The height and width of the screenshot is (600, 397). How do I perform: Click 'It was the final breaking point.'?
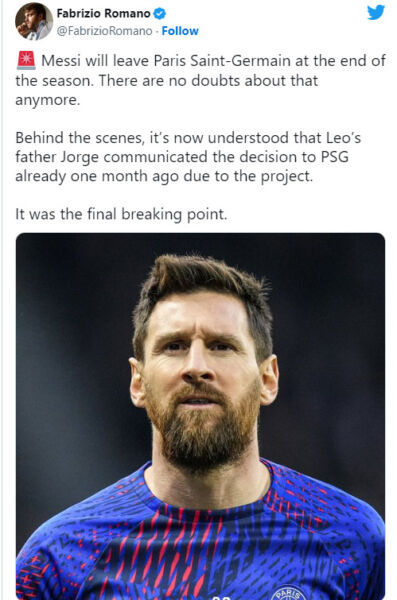tap(121, 214)
